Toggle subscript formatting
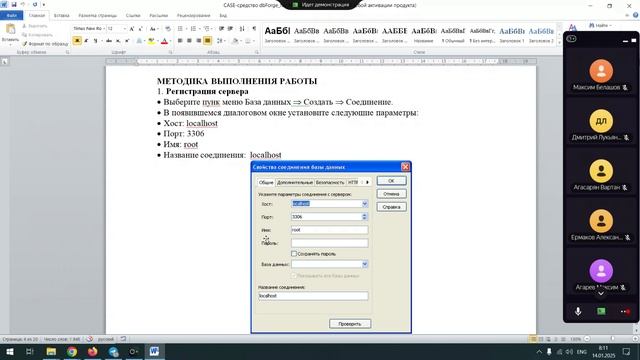Screen dimensions: 640x360 (x=118, y=41)
